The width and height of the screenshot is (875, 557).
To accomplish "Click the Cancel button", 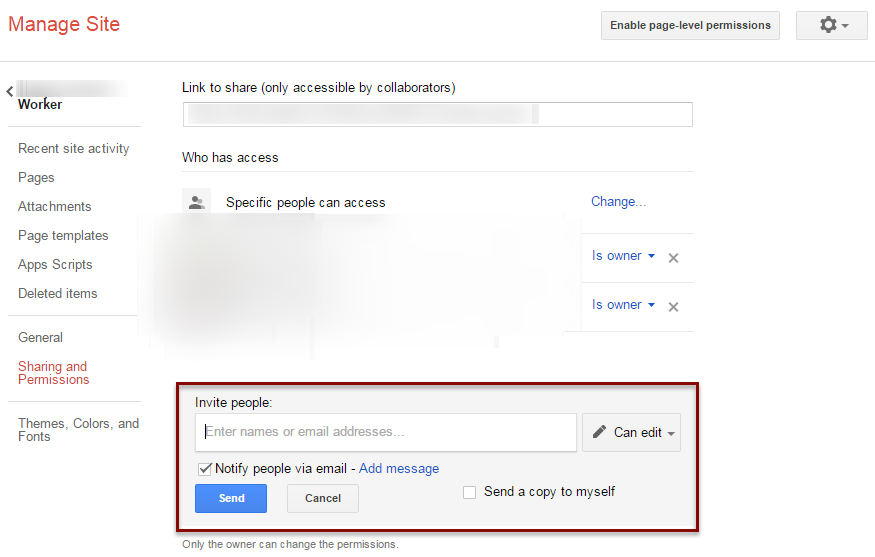I will pyautogui.click(x=323, y=498).
